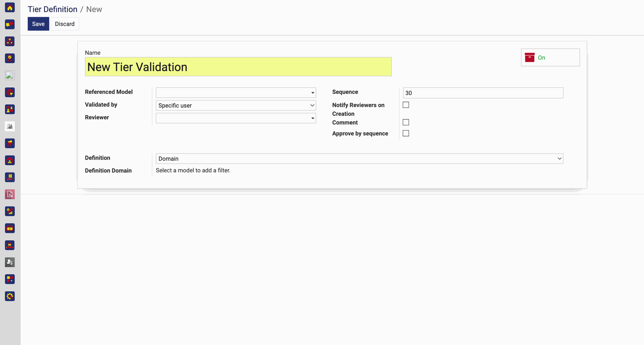This screenshot has height=345, width=644.
Task: Go to Tier Definition breadcrumb
Action: click(52, 9)
